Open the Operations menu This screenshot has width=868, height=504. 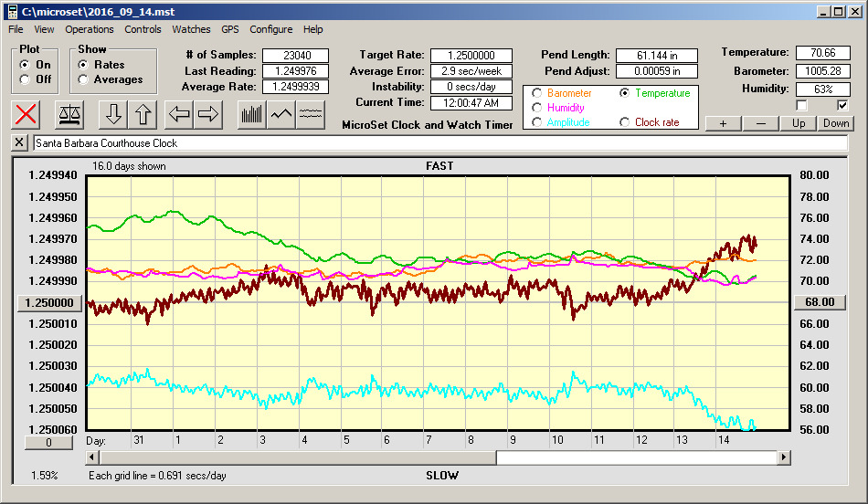tap(90, 29)
